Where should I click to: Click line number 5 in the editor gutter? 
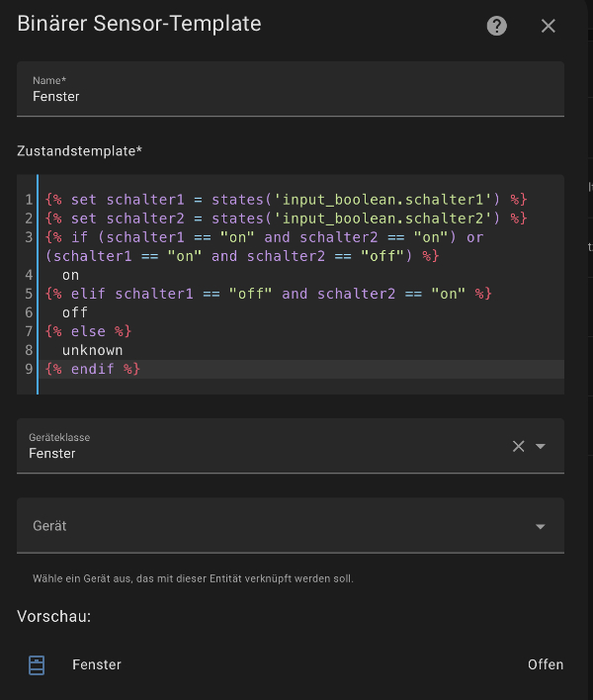click(x=30, y=294)
